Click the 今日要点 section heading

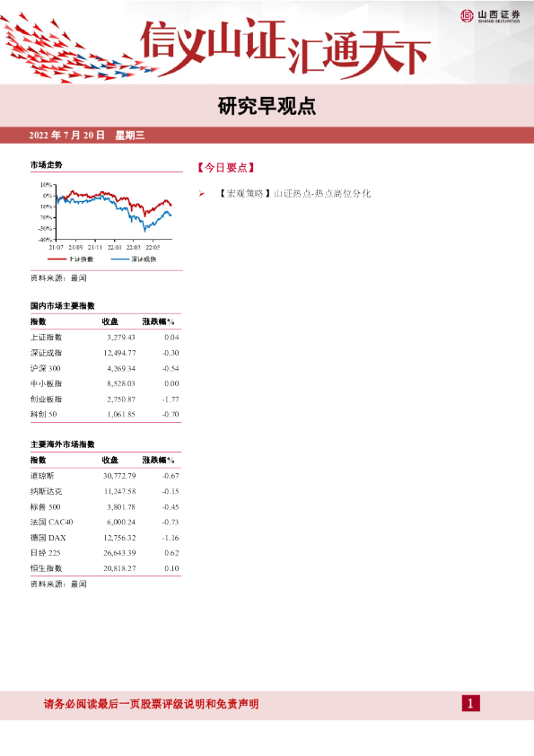225,168
